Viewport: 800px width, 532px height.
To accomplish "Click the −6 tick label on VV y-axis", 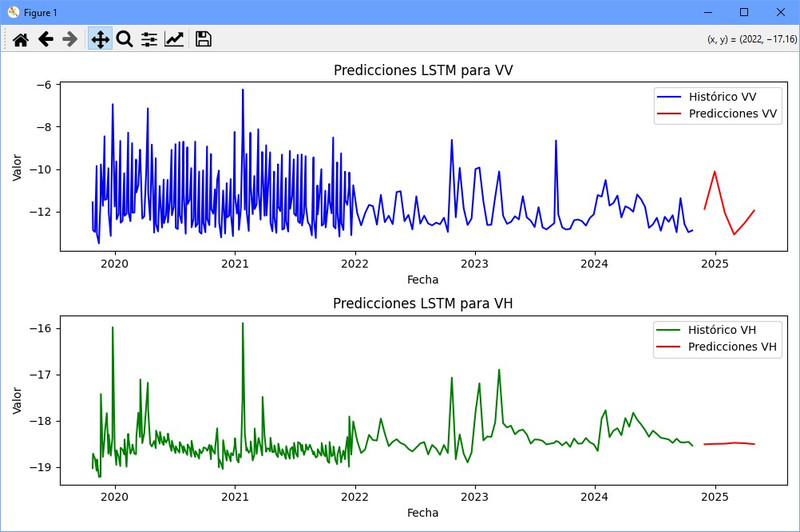I will [44, 85].
